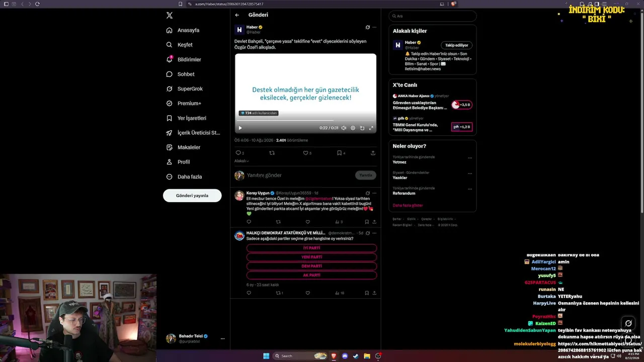Toggle video picture-in-picture mode
Screen dimensions: 644x362
(x=362, y=128)
